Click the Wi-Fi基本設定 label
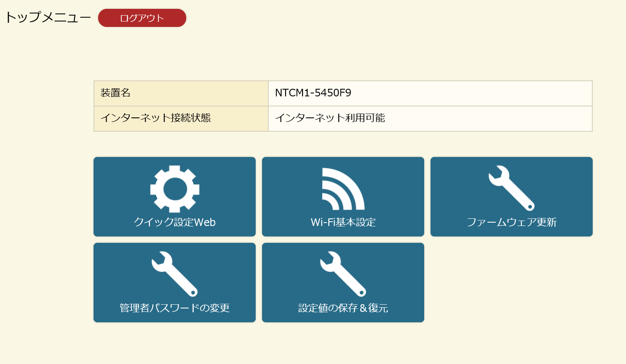This screenshot has height=364, width=626. (x=343, y=222)
